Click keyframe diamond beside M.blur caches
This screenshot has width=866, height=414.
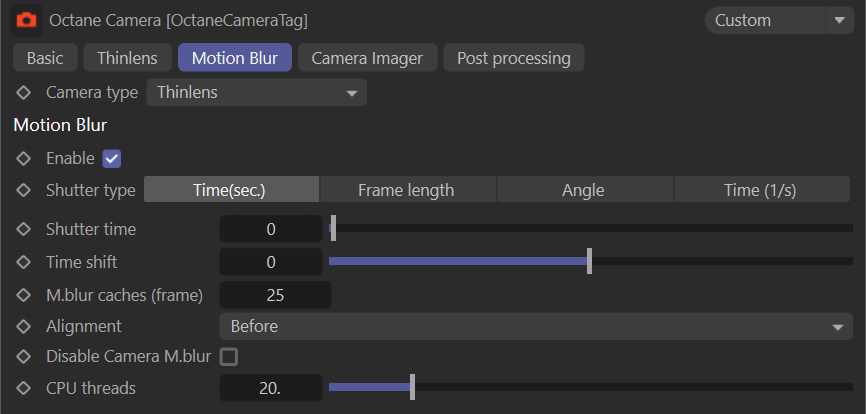pyautogui.click(x=24, y=295)
